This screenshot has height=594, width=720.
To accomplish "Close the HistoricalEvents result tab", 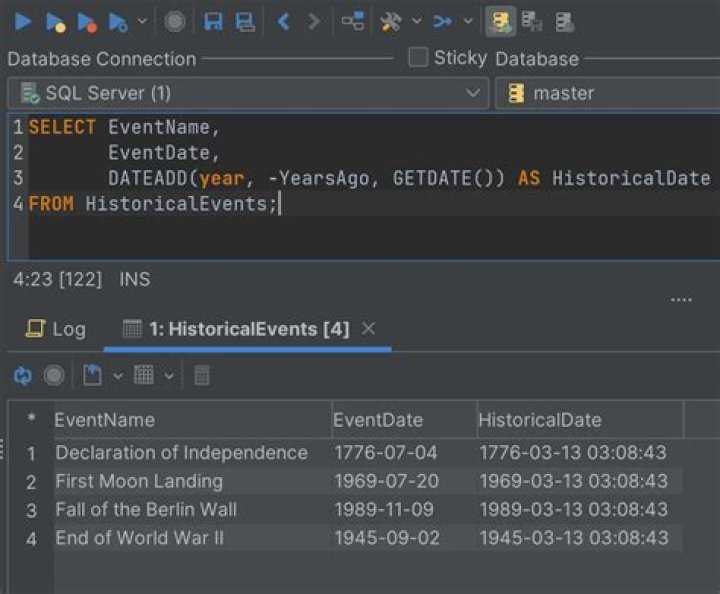I will tap(368, 328).
